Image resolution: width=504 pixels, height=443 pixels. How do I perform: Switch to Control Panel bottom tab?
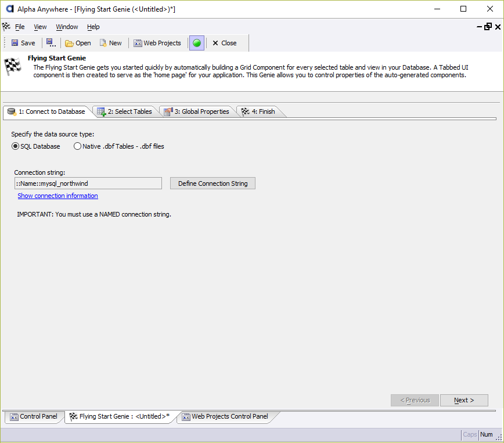[x=34, y=416]
